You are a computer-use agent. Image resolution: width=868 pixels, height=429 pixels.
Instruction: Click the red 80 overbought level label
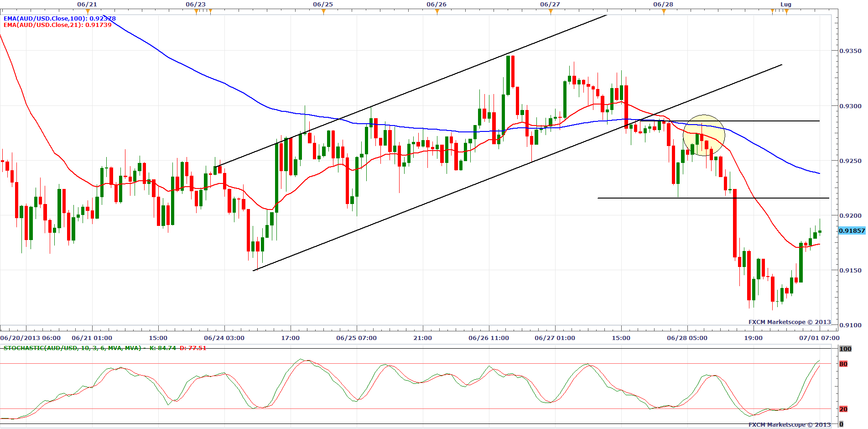coord(843,364)
